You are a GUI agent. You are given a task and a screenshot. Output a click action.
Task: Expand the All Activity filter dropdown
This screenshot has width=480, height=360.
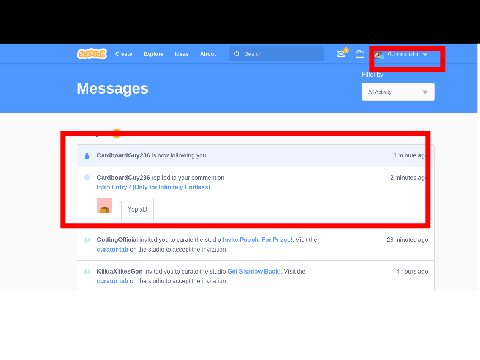[398, 92]
